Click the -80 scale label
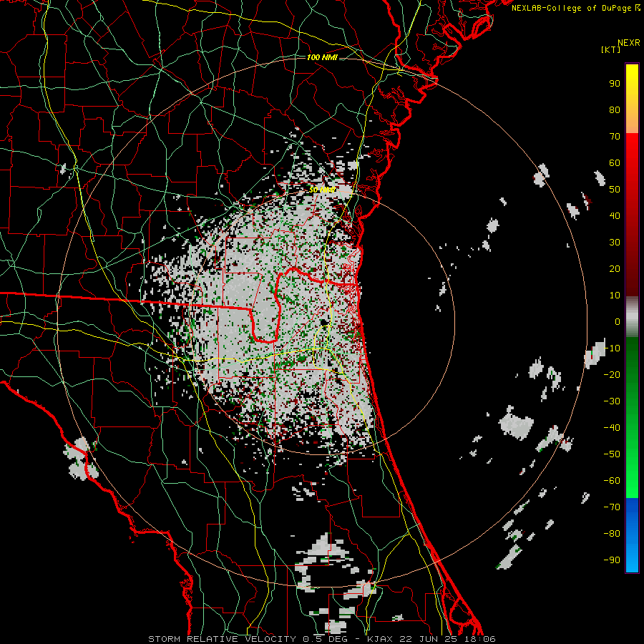644x644 pixels. 612,534
